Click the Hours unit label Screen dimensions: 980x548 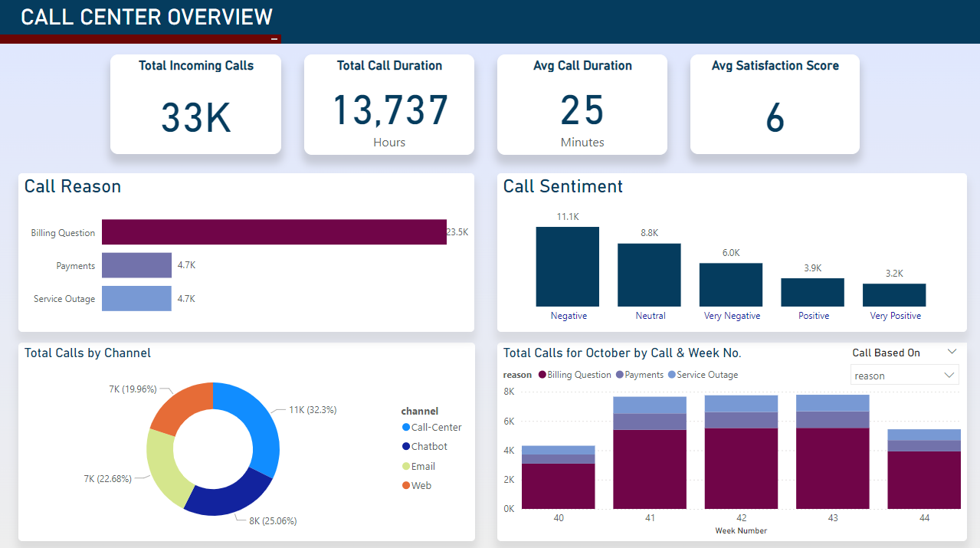pyautogui.click(x=389, y=143)
